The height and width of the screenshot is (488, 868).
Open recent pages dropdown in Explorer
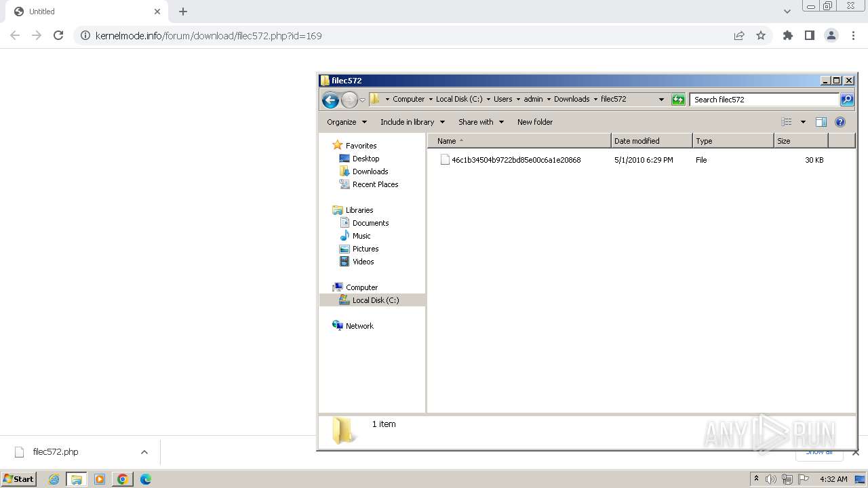(x=362, y=100)
